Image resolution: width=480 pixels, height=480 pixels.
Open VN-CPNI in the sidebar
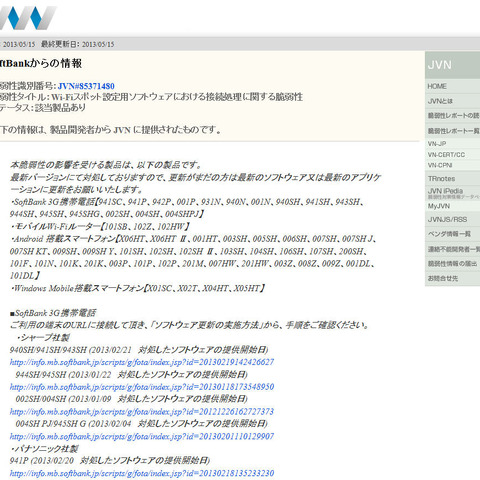pyautogui.click(x=452, y=165)
